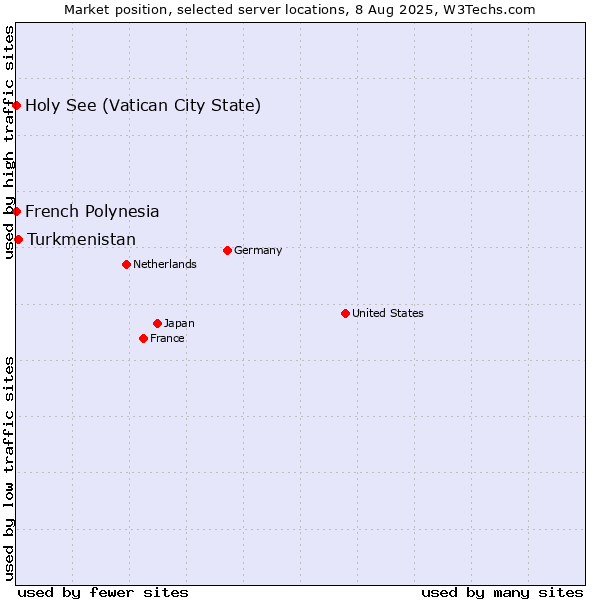The height and width of the screenshot is (600, 600).
Task: Select the Turkmenistan data point
Action: 18,240
